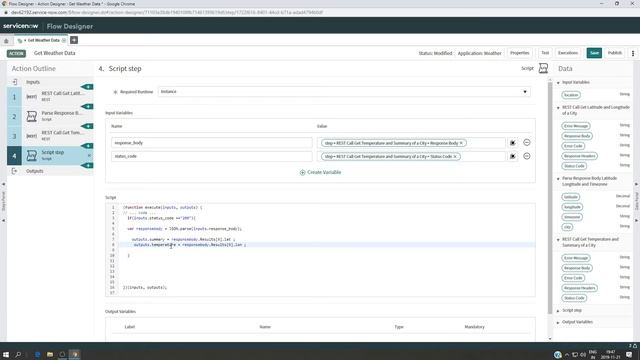The height and width of the screenshot is (360, 640).
Task: Click Create Variable
Action: [320, 173]
